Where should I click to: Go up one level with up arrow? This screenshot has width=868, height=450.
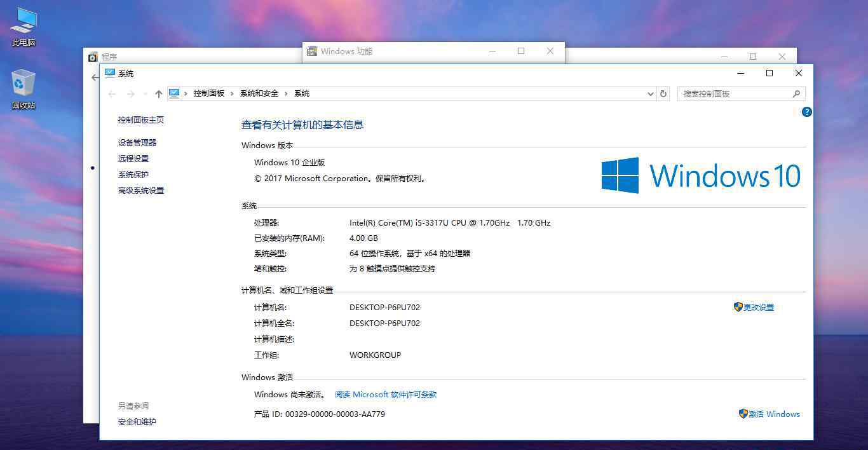pos(159,93)
